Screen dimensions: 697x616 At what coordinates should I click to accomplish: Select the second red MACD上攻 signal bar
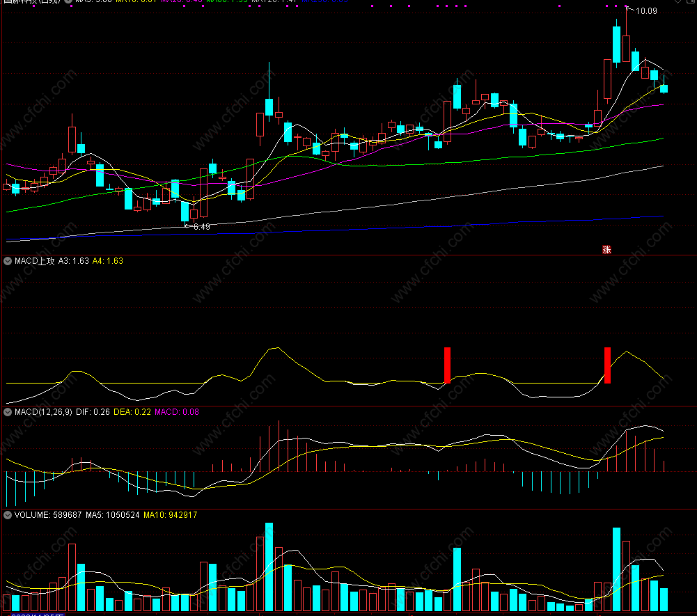pos(607,365)
